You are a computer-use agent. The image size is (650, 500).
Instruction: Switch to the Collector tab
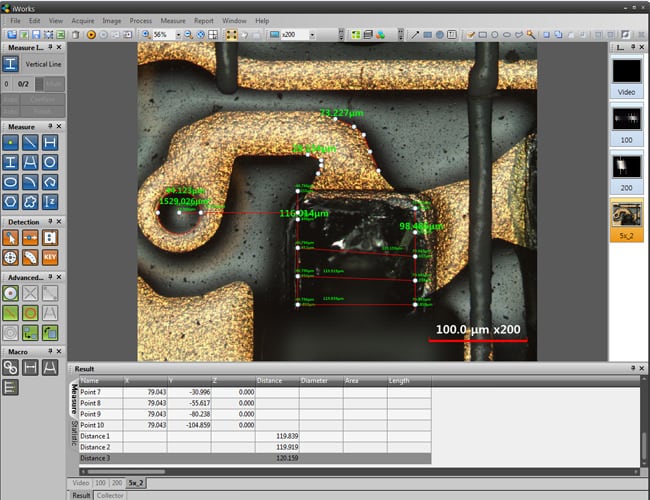[110, 495]
